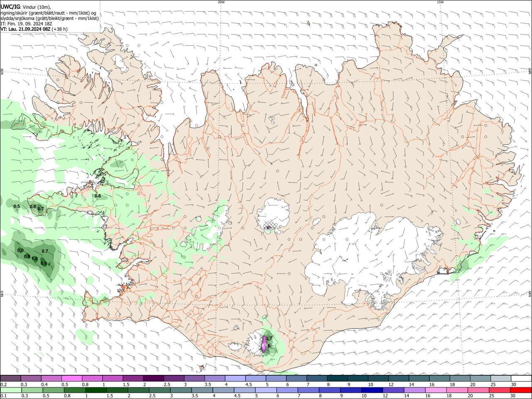Click the pale green 0.1 rain legend swatch
Image resolution: width=532 pixels, height=399 pixels.
point(10,390)
